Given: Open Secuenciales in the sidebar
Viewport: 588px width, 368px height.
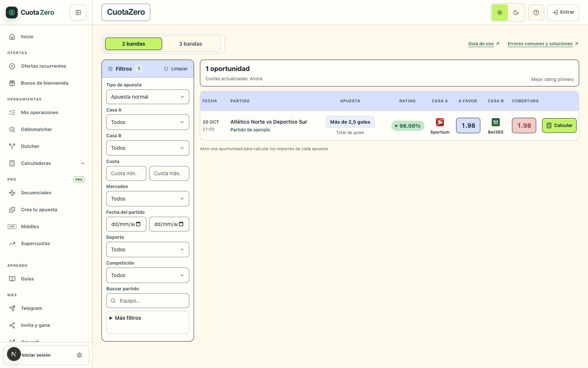Looking at the screenshot, I should (46, 193).
